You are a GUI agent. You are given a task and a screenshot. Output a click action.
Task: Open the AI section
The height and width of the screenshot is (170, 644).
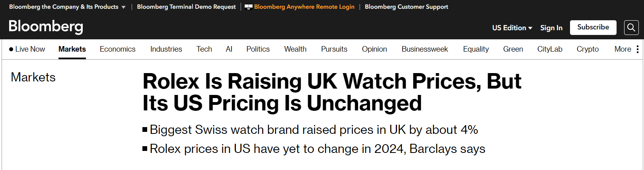coord(229,49)
